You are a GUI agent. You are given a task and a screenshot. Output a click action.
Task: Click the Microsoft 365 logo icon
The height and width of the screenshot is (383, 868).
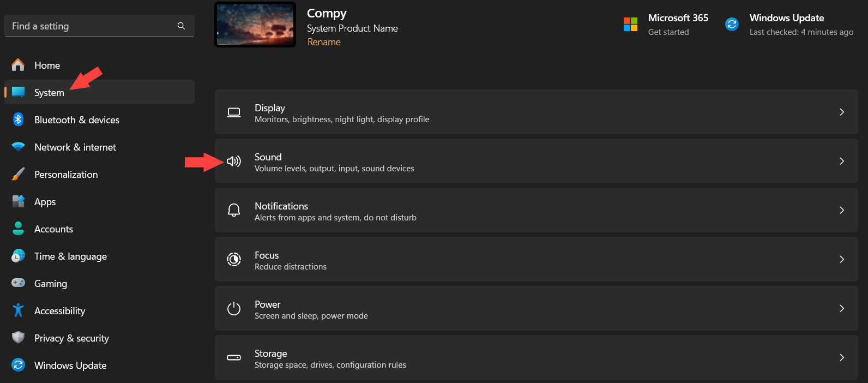630,25
